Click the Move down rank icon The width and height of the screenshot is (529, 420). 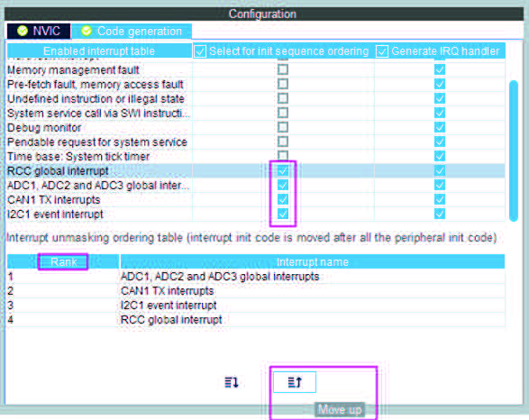pos(232,382)
